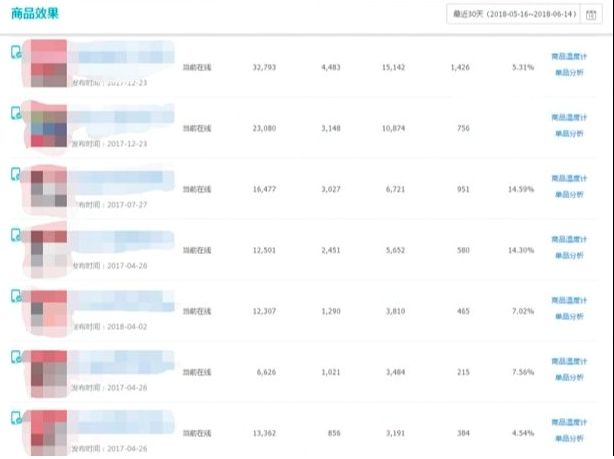The width and height of the screenshot is (614, 459).
Task: Open 单品分析 for the 16,477 row
Action: pos(567,195)
